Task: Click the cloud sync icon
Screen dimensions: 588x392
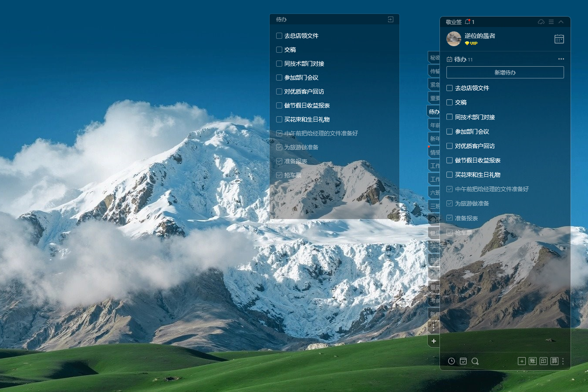Action: [x=541, y=22]
